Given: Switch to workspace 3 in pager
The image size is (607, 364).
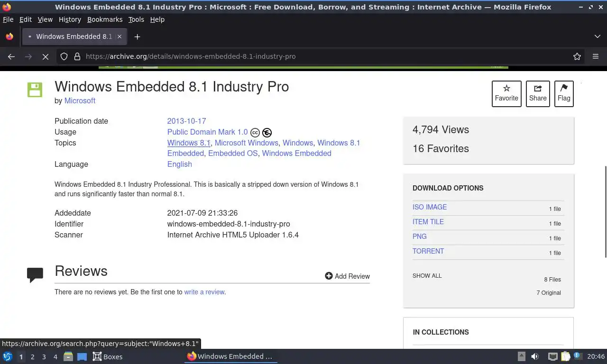Looking at the screenshot, I should point(44,356).
